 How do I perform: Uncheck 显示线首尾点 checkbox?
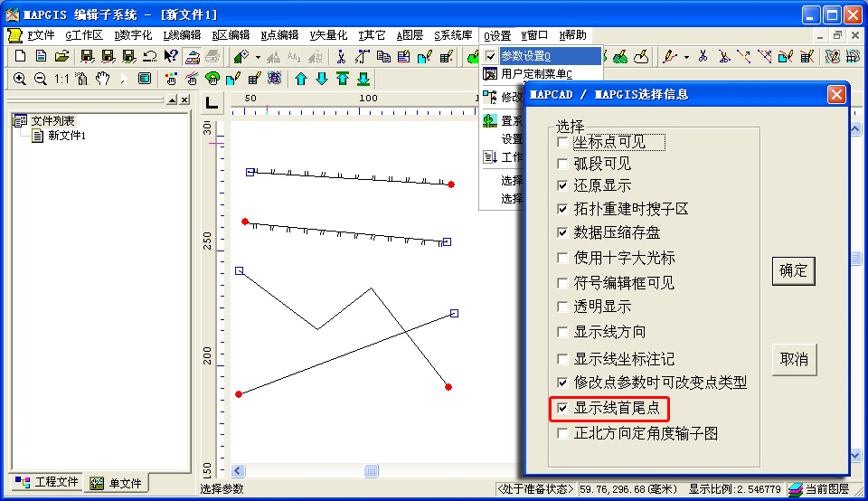pyautogui.click(x=562, y=408)
